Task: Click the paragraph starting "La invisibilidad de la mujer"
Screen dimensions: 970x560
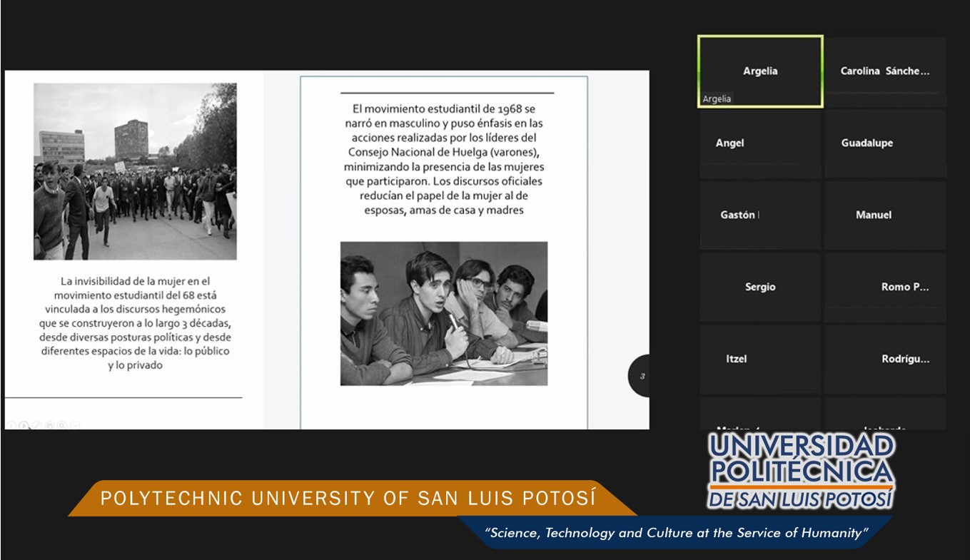Action: 135,323
